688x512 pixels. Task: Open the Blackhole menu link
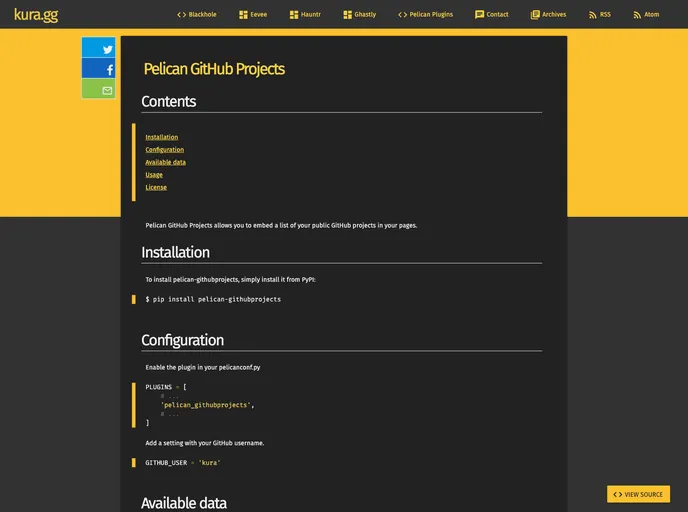tap(202, 14)
